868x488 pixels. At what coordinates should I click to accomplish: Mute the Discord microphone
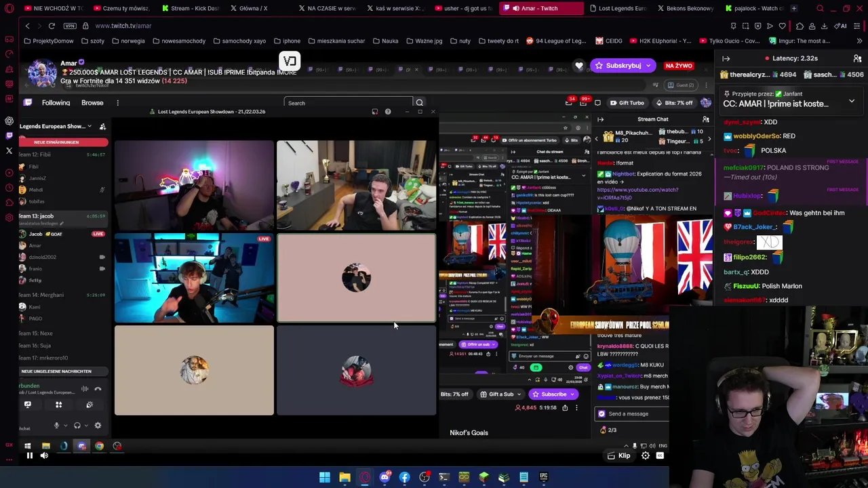coord(56,426)
